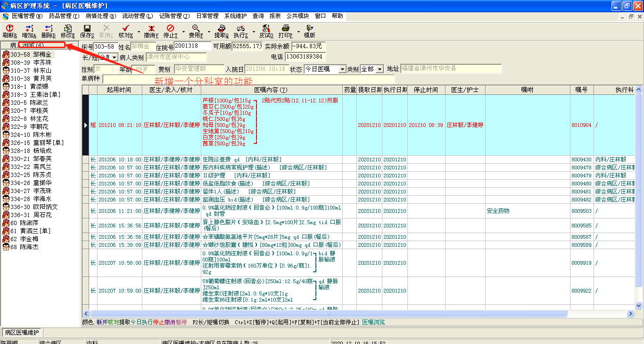The height and width of the screenshot is (344, 644).
Task: Open the 状态 dropdown showing 今日医嘱
Action: tap(324, 69)
